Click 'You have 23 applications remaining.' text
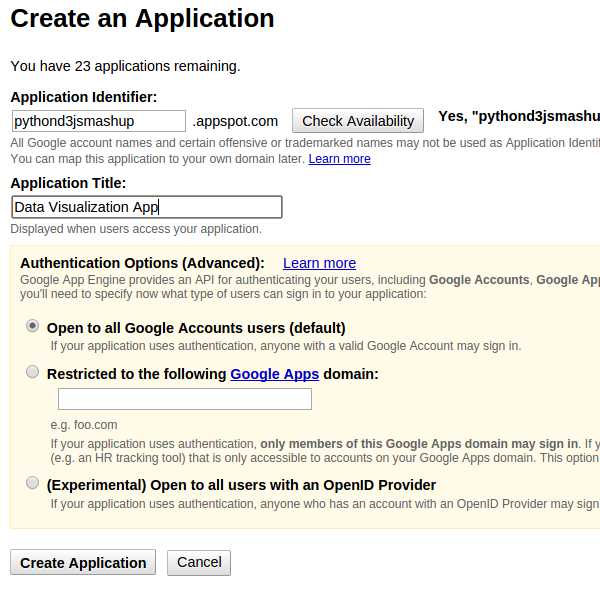This screenshot has height=600, width=600. (126, 66)
